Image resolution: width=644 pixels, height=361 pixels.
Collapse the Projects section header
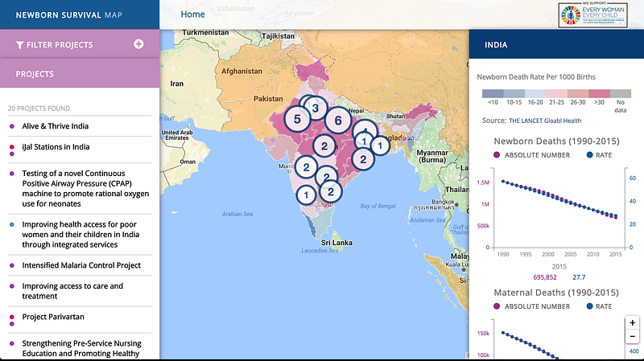pos(80,74)
